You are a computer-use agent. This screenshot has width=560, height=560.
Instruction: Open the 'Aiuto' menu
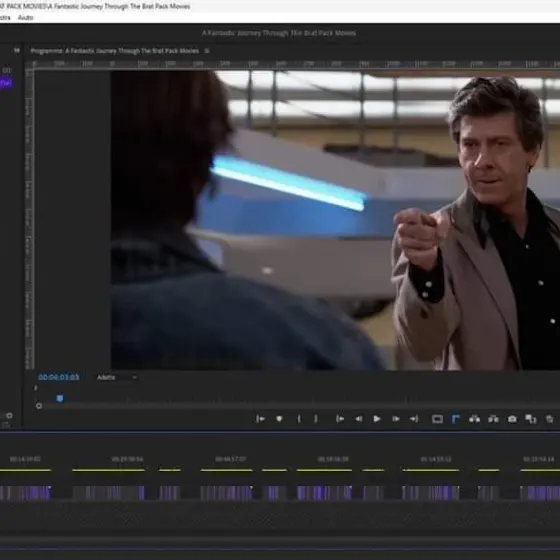pyautogui.click(x=26, y=18)
